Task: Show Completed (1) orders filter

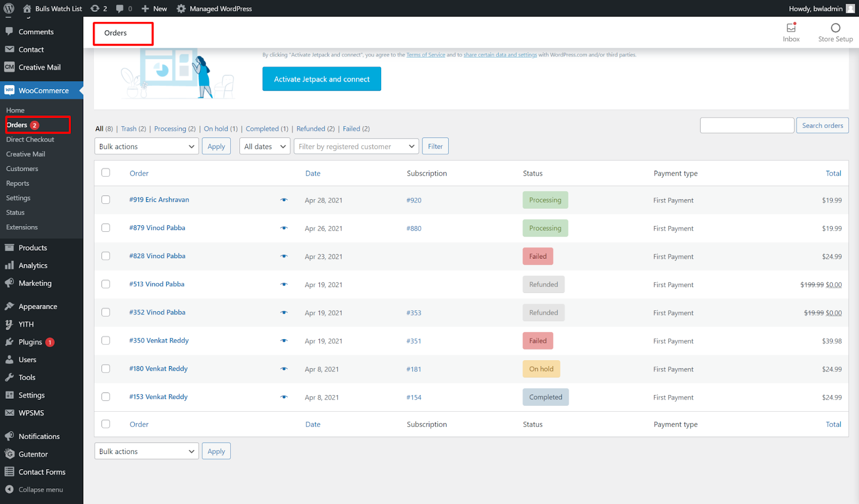Action: coord(267,129)
